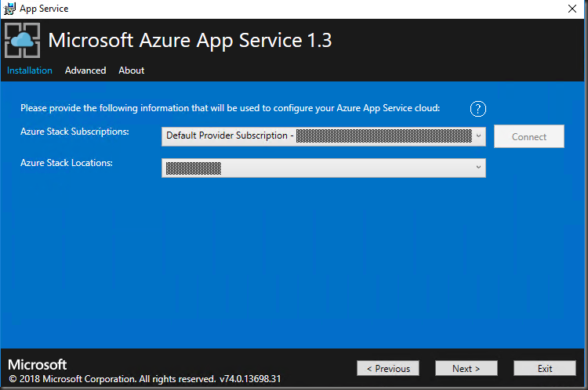Viewport: 588px width, 390px height.
Task: Go back with the Previous button
Action: point(387,368)
